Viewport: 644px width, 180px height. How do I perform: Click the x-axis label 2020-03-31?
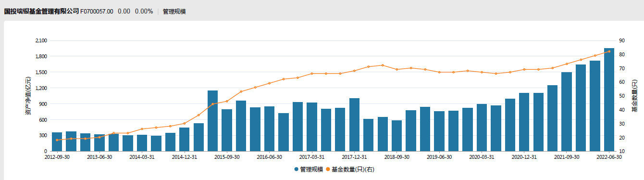482,157
